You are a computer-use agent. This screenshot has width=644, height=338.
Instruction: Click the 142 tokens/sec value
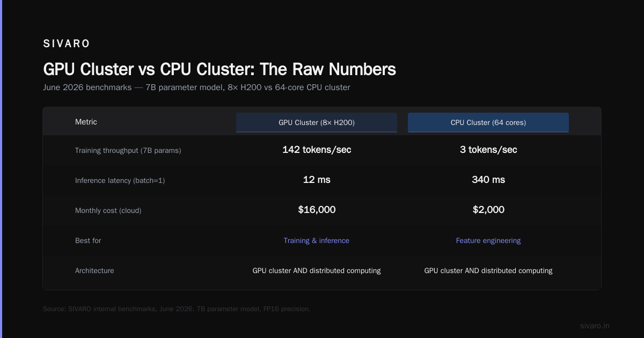pos(317,150)
